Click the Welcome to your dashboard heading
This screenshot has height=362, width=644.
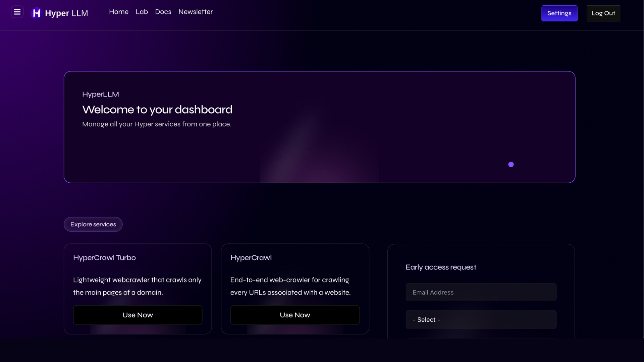157,110
